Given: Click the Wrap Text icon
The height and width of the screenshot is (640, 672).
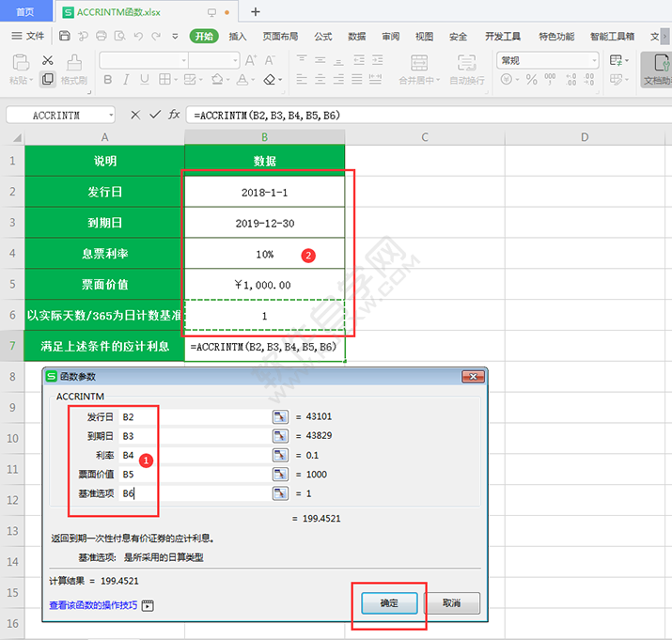Looking at the screenshot, I should click(467, 63).
